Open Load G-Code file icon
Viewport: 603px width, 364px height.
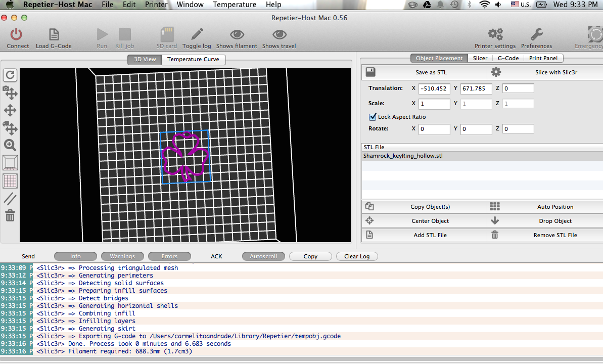(x=54, y=34)
